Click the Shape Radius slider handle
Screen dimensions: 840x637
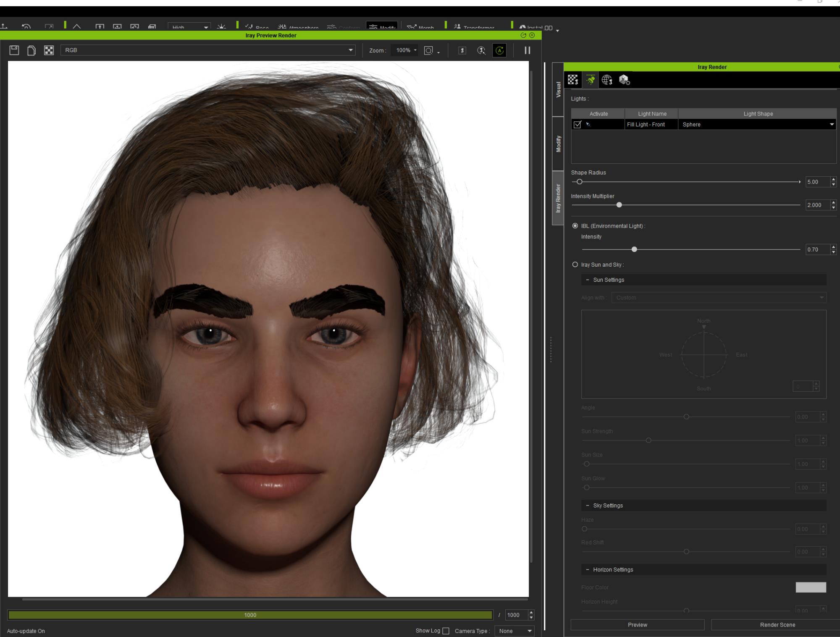coord(580,182)
